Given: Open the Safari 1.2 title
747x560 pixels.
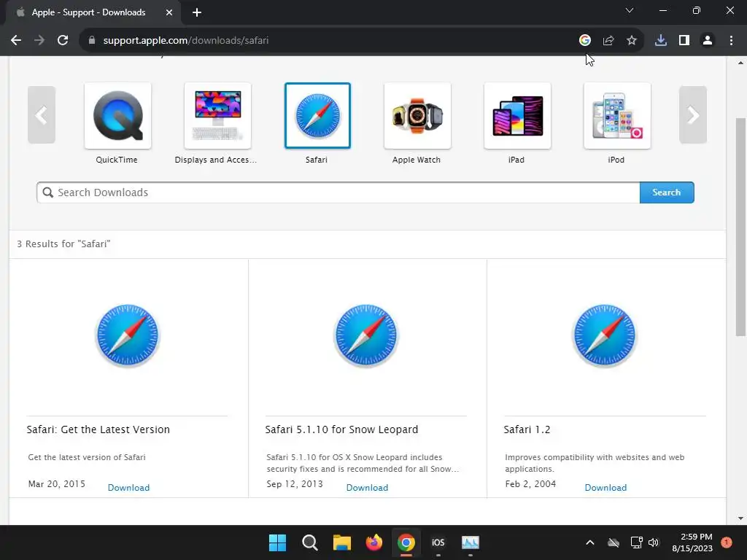Looking at the screenshot, I should click(527, 429).
